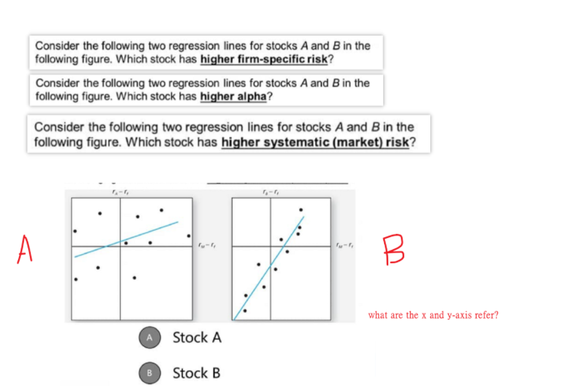Click the blue regression line in plot A
The image size is (569, 392).
[x=127, y=239]
